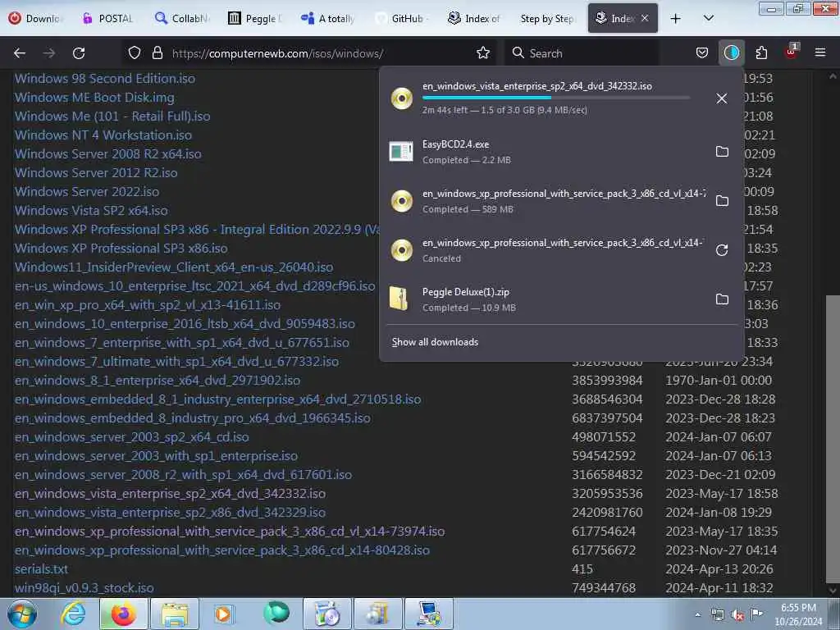Bookmark this page with the star

coord(483,53)
